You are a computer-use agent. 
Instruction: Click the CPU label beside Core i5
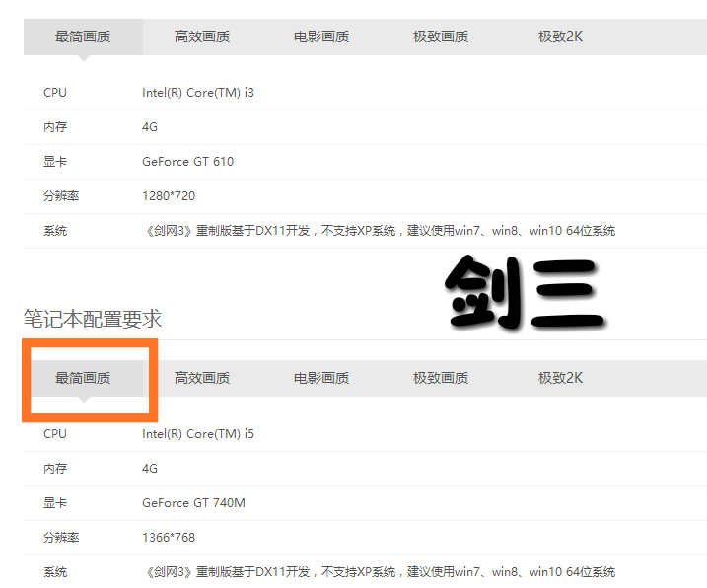(x=55, y=434)
